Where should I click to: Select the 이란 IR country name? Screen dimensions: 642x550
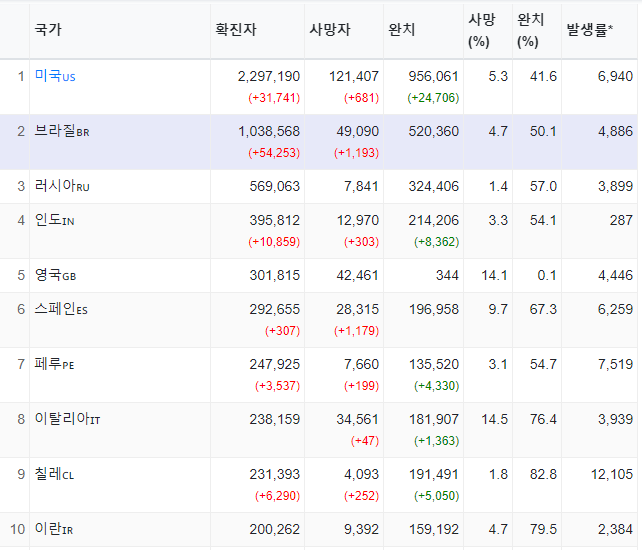point(54,529)
